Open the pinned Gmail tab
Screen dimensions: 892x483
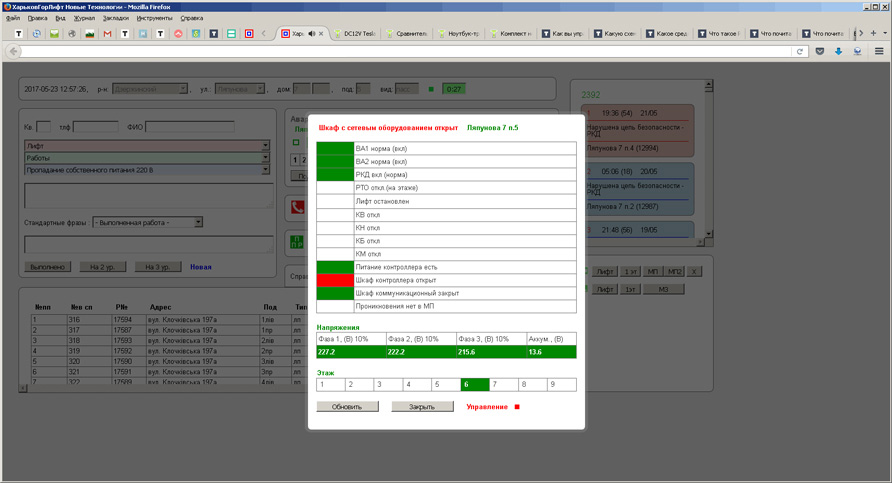[x=108, y=34]
